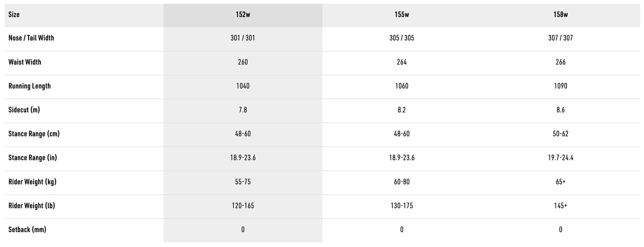This screenshot has height=247, width=644.
Task: Click the 50-62 stance range value
Action: pos(560,134)
